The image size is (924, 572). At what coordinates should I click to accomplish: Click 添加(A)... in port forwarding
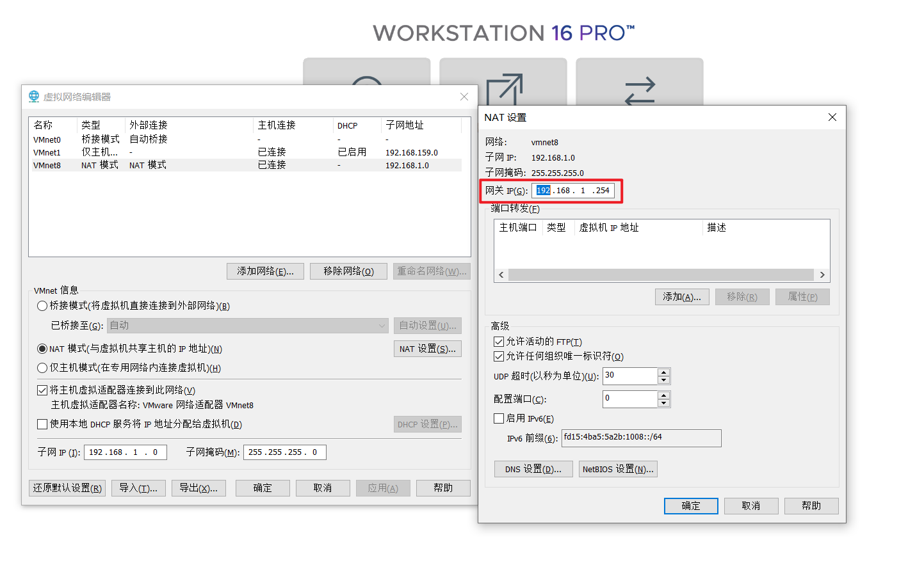682,297
